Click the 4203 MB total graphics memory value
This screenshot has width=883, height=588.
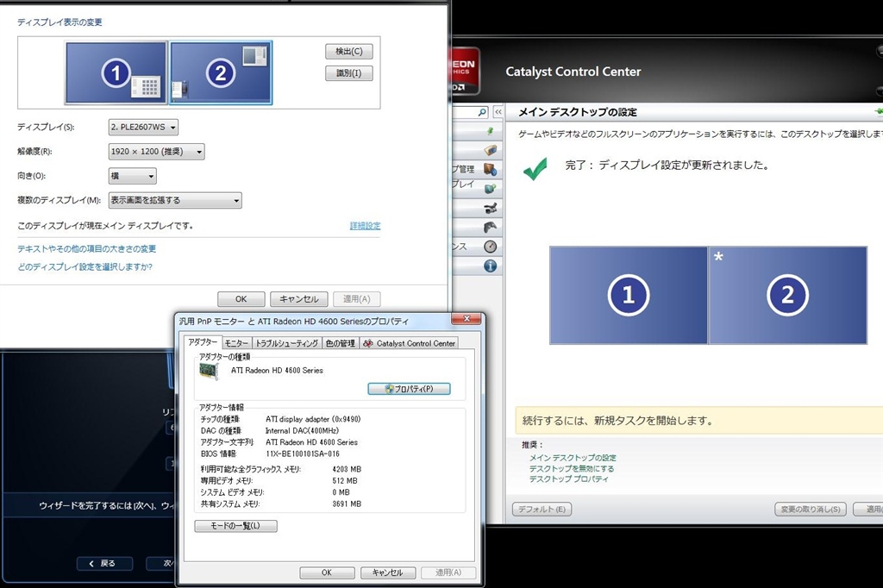click(347, 469)
